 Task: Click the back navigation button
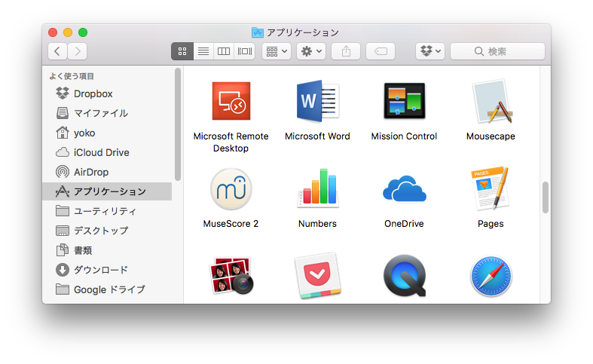click(x=58, y=51)
